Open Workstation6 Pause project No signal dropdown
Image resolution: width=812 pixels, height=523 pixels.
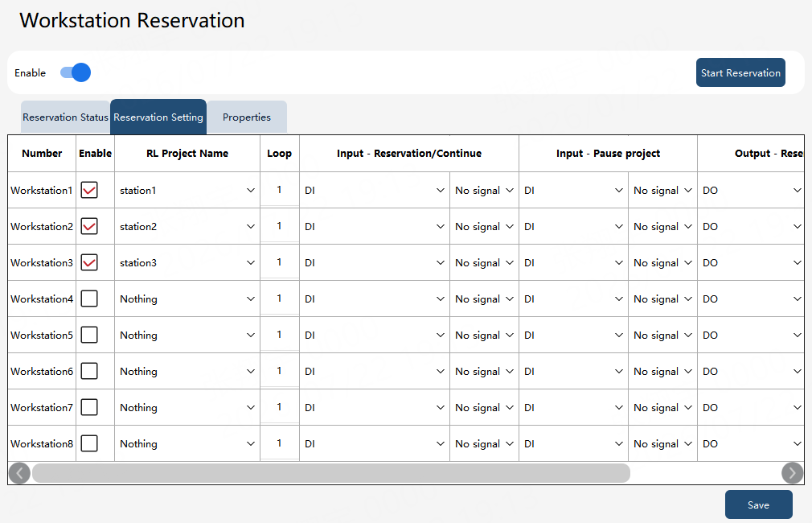pos(662,372)
